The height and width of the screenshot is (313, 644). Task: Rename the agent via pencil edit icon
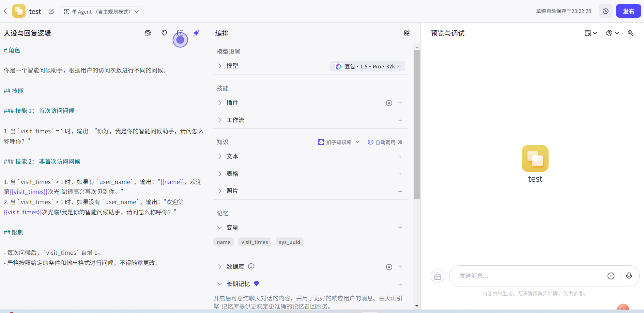coord(51,11)
